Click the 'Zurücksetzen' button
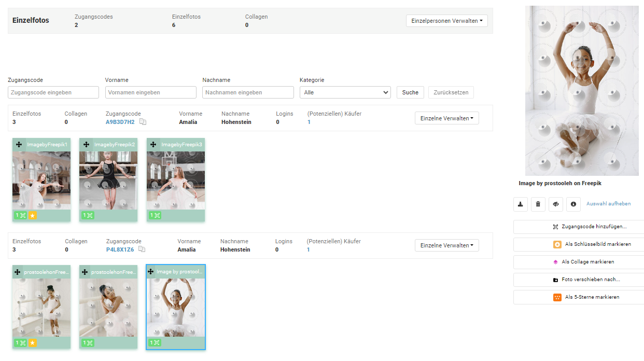 click(x=451, y=92)
